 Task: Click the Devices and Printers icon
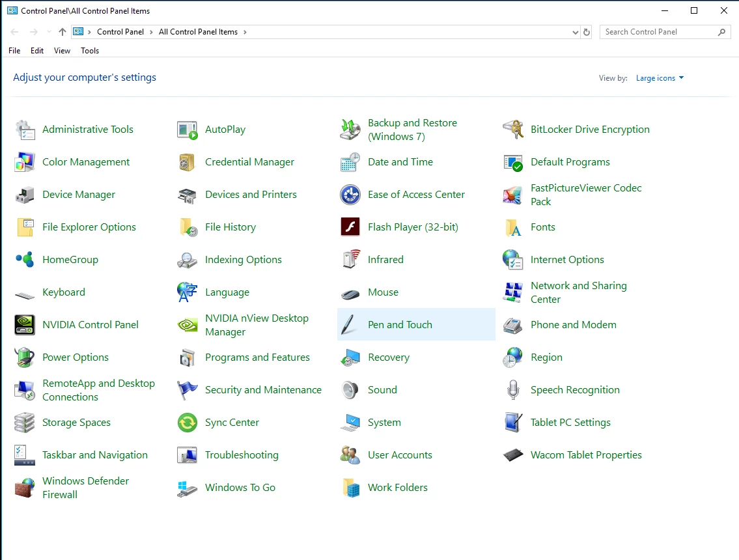187,195
